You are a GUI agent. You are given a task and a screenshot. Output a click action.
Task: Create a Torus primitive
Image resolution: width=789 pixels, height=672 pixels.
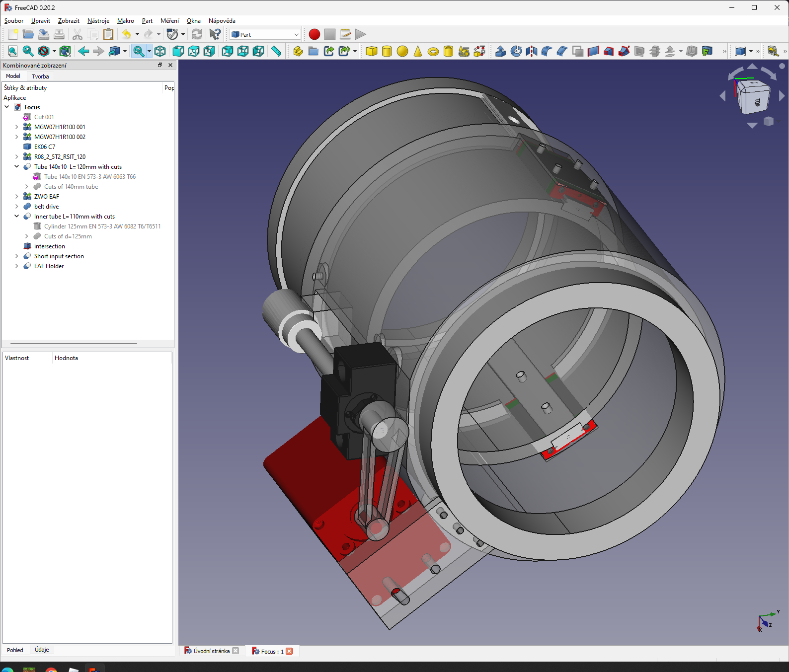433,52
